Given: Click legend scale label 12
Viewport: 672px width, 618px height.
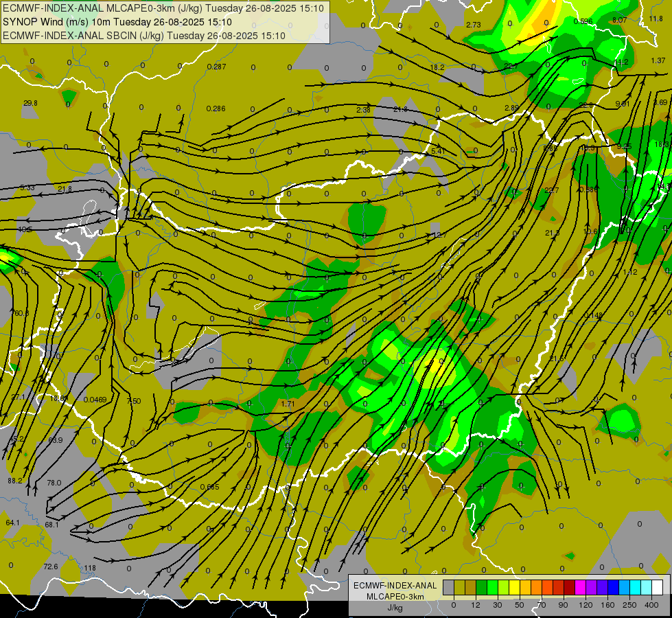Looking at the screenshot, I should pyautogui.click(x=475, y=605).
